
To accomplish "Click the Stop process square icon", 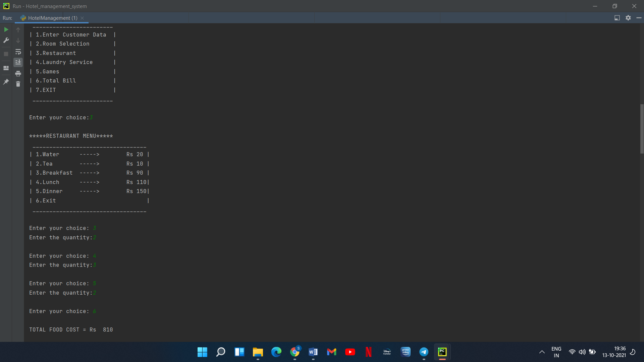I will pos(6,54).
